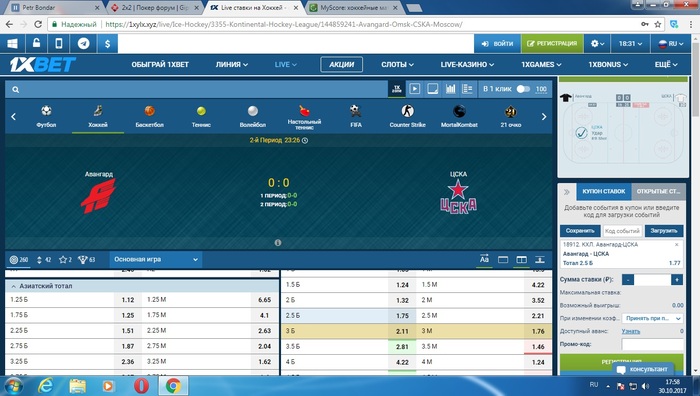The image size is (700, 396).
Task: Click the collapse all markets icon
Action: 540,259
